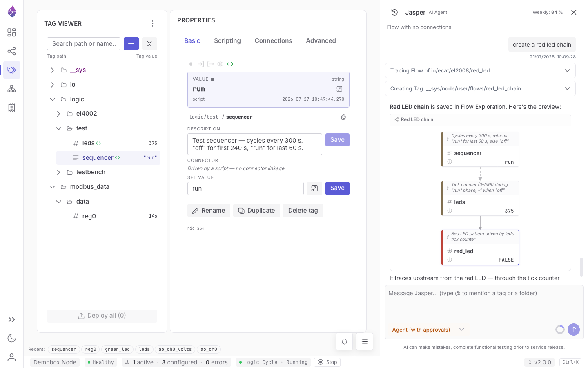
Task: Collapse the data folder
Action: click(x=58, y=202)
